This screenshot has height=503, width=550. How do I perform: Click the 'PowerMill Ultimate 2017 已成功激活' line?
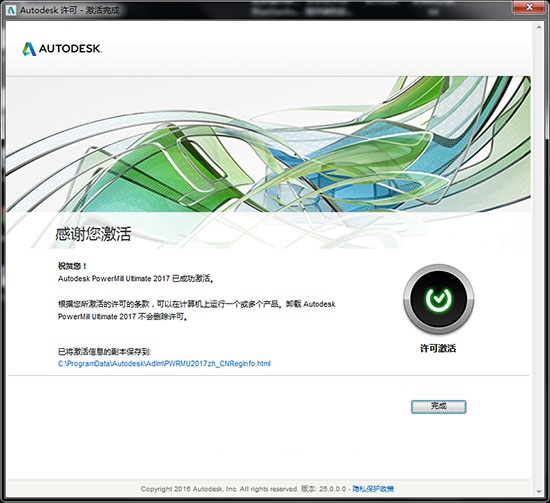(136, 279)
